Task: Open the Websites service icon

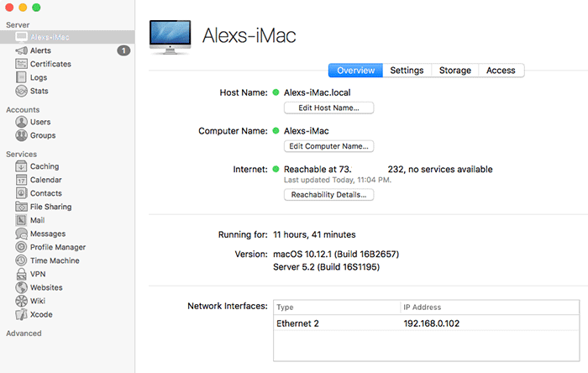Action: tap(21, 287)
